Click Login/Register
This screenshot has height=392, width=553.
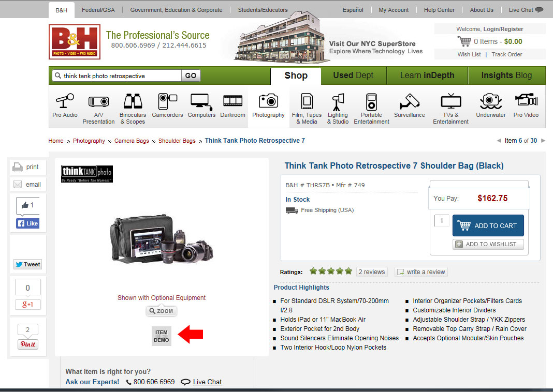503,29
